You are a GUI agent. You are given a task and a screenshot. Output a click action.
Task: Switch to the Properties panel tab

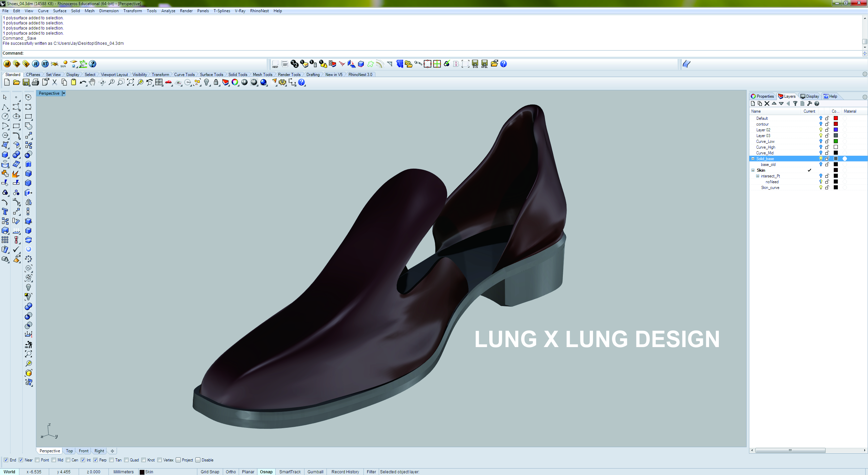click(763, 96)
